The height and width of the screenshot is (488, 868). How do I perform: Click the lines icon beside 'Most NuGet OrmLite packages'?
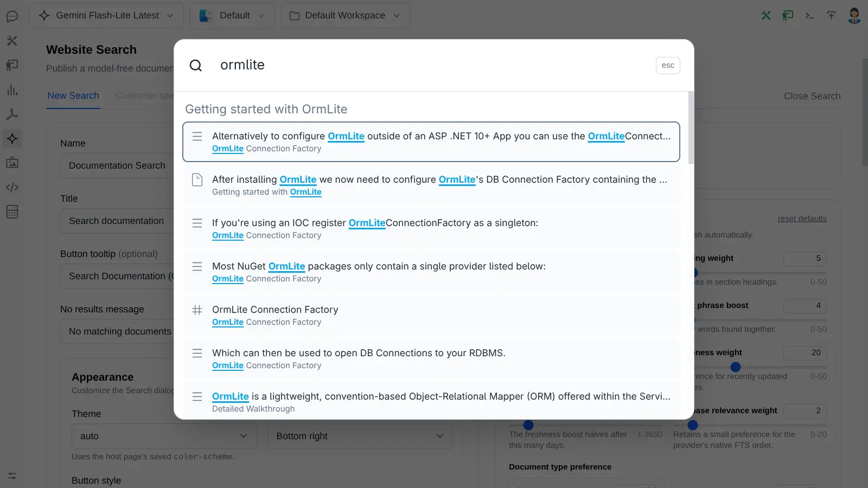(197, 266)
